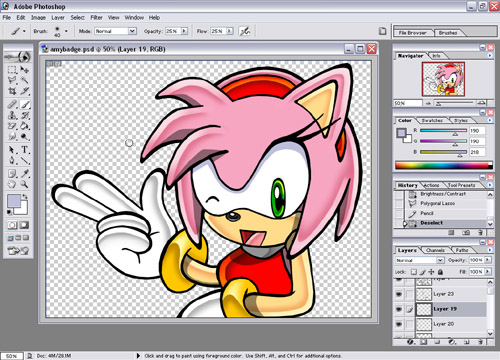Select the Crop tool
Viewport: 500px width, 360px height.
point(12,91)
